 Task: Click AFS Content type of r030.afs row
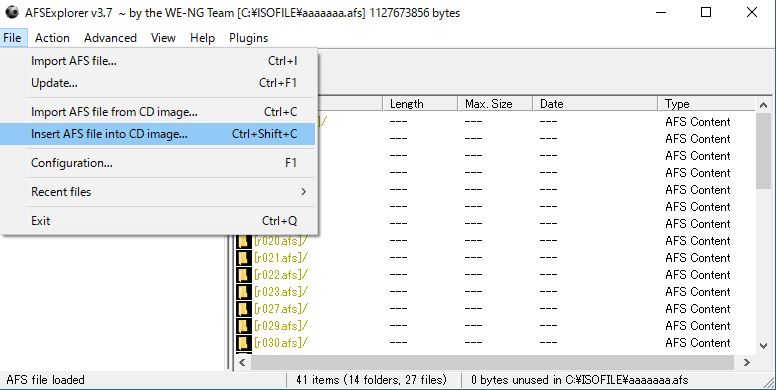click(697, 342)
